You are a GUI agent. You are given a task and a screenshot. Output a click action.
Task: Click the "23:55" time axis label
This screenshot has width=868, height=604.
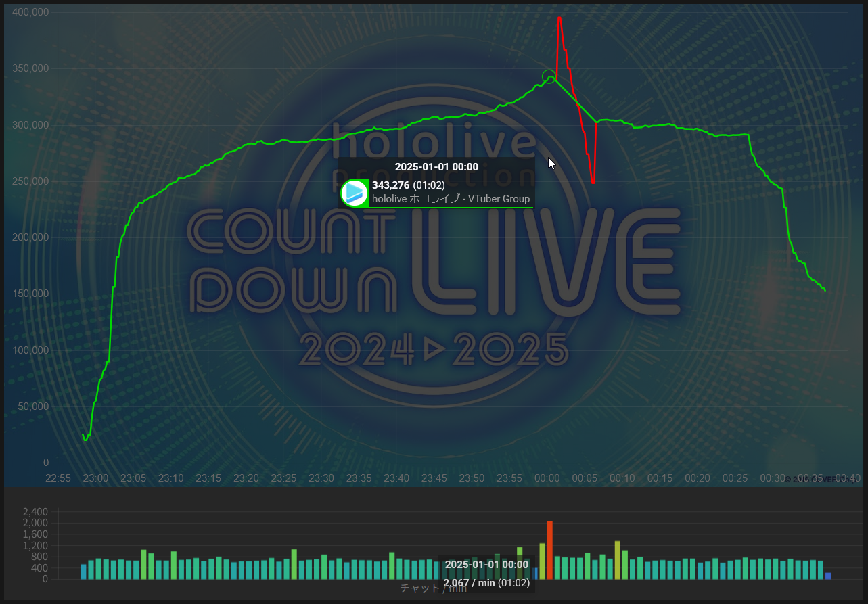click(509, 478)
